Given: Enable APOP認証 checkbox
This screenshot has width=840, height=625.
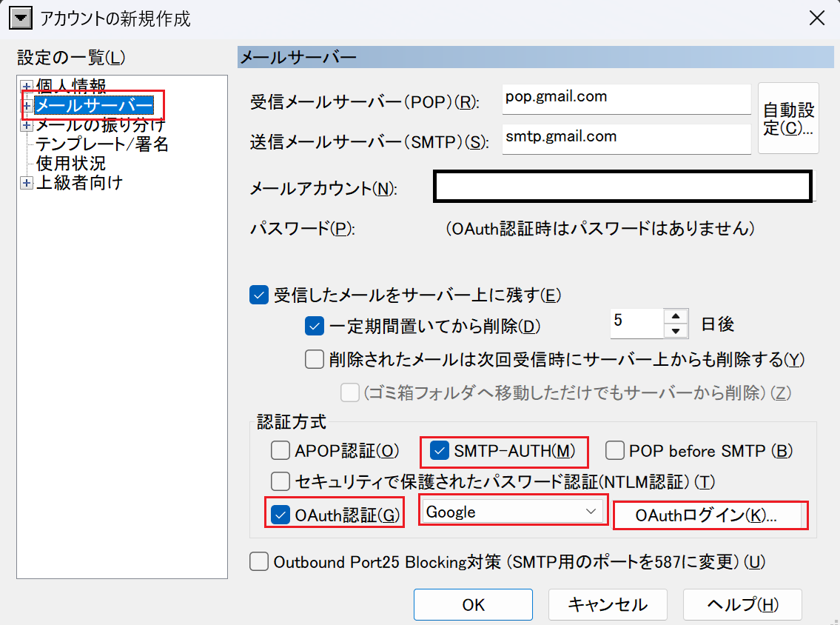Looking at the screenshot, I should coord(280,450).
